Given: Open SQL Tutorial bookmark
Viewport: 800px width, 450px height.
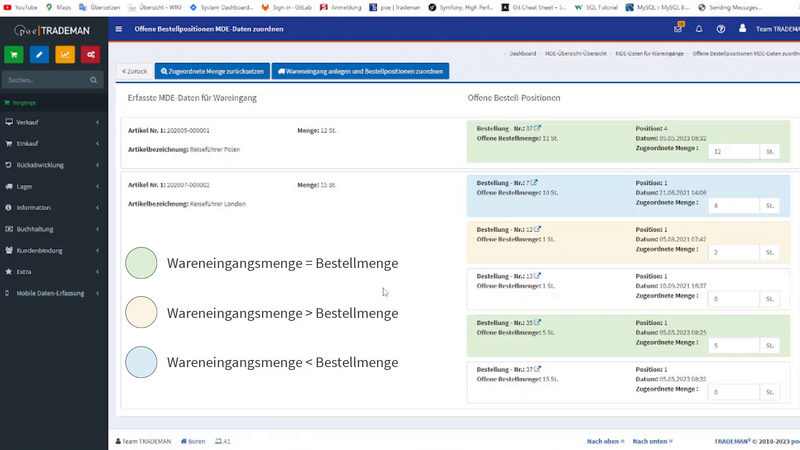Looking at the screenshot, I should click(x=596, y=7).
